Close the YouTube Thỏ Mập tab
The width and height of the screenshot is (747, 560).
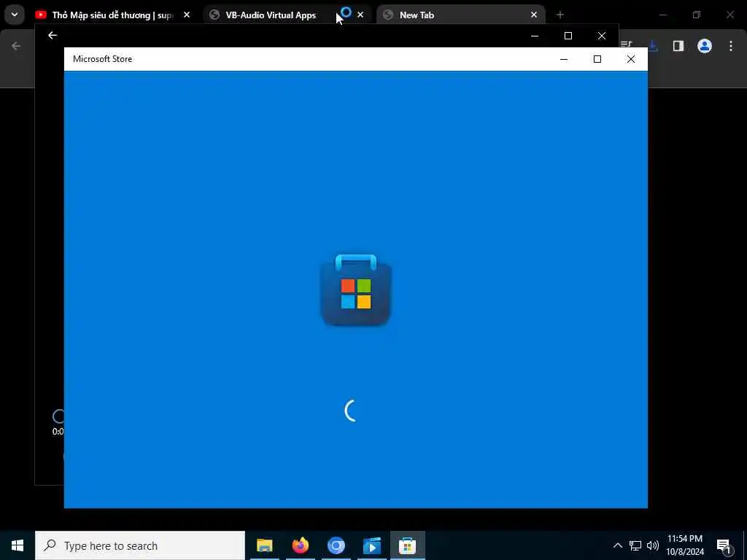(187, 15)
